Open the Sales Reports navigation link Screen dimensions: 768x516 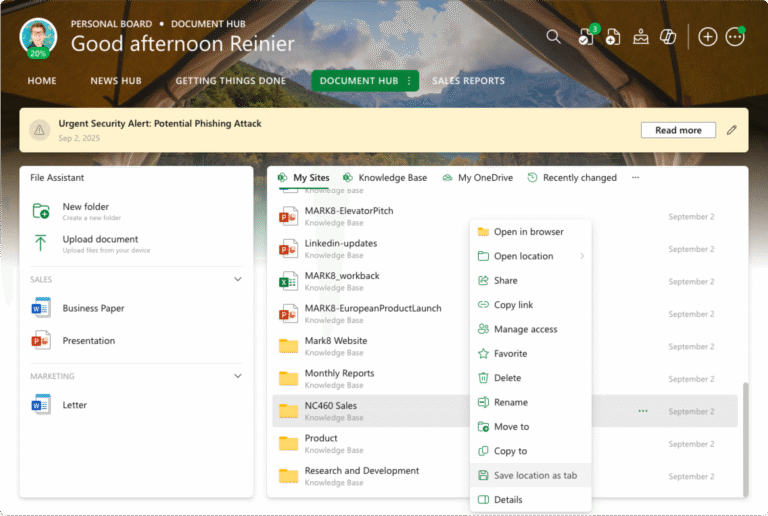pyautogui.click(x=468, y=81)
